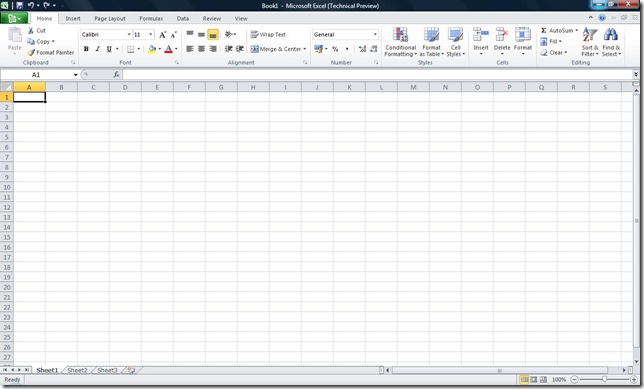Image resolution: width=644 pixels, height=389 pixels.
Task: Select column D header
Action: [x=125, y=87]
